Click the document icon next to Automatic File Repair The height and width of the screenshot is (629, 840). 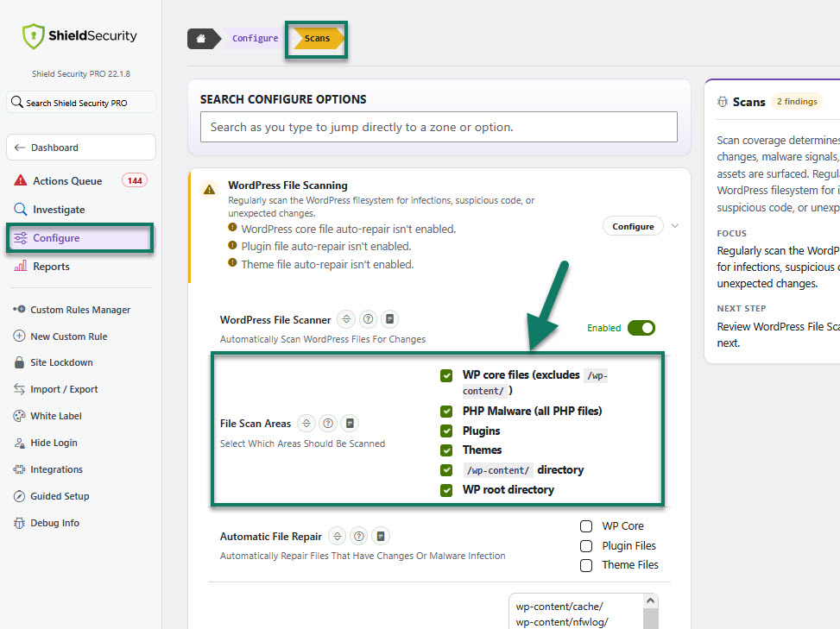coord(381,536)
